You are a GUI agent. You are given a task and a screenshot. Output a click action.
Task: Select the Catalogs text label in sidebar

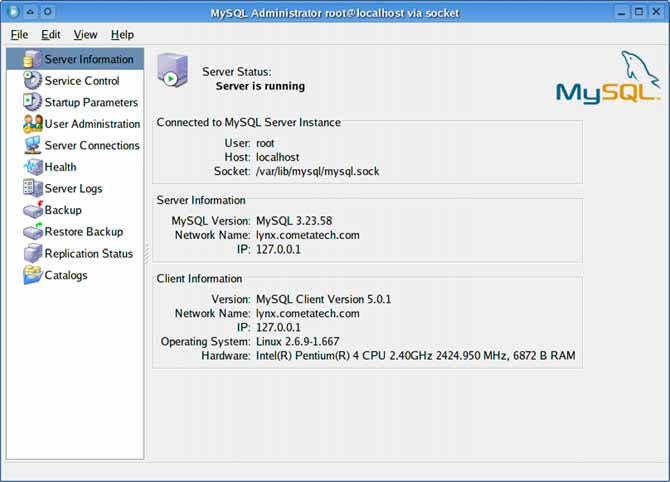tap(66, 276)
